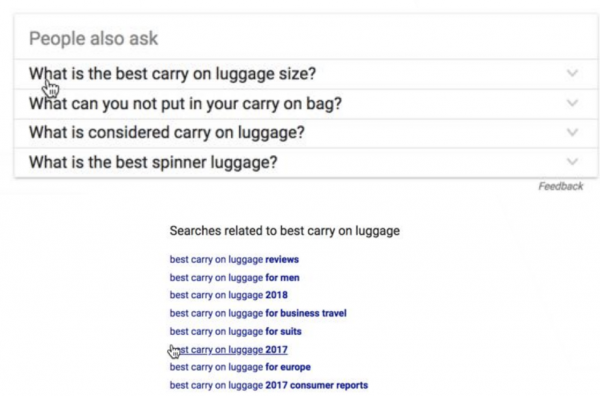
Task: Open related search 'best carry on luggage for men'
Action: tap(235, 278)
